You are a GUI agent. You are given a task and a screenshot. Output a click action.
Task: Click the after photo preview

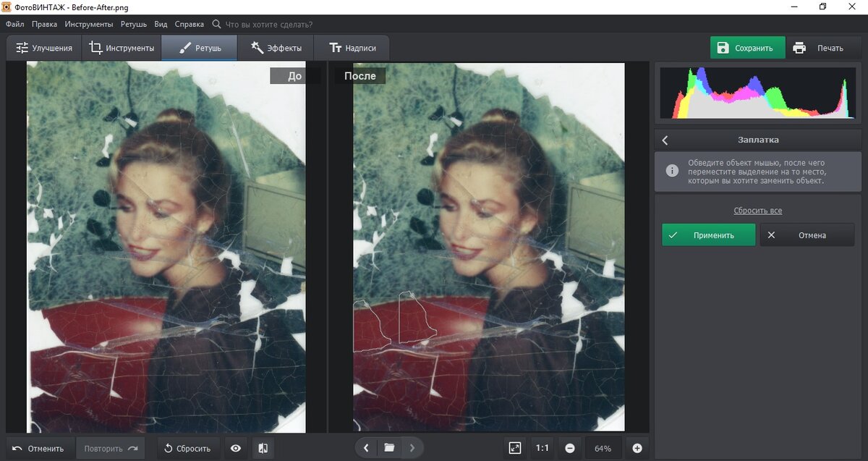[489, 248]
